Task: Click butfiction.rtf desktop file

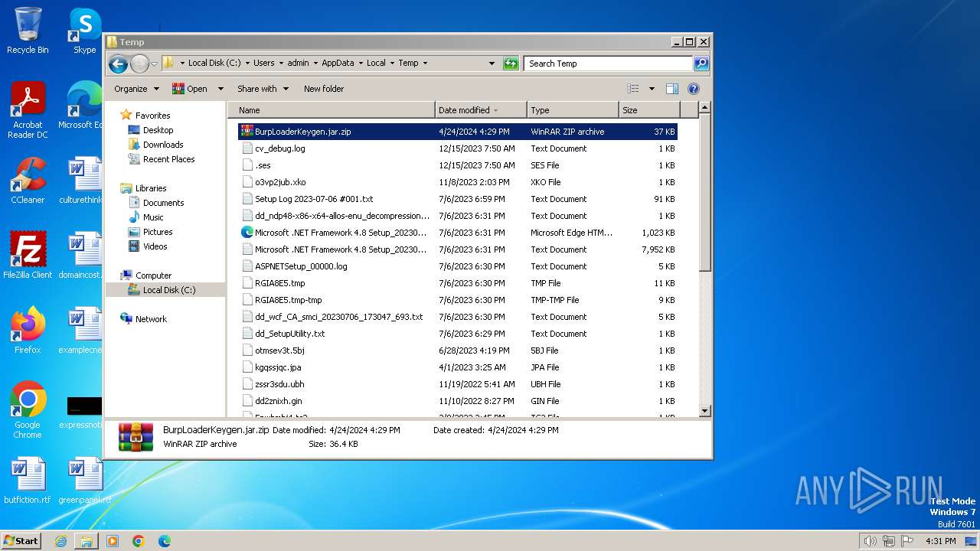Action: (28, 481)
